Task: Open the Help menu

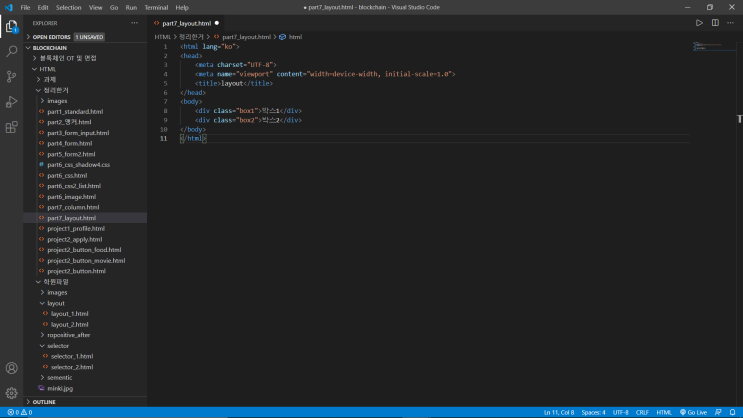Action: 181,8
